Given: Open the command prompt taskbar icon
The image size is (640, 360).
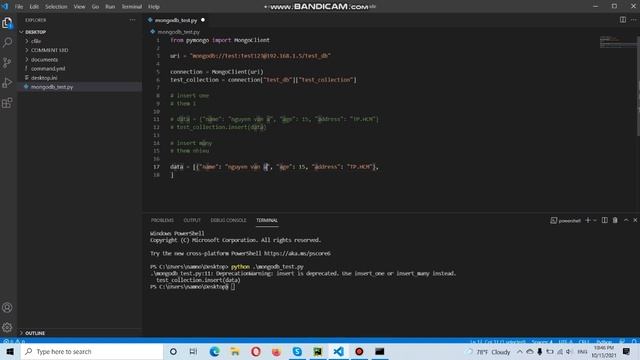Looking at the screenshot, I should (380, 351).
